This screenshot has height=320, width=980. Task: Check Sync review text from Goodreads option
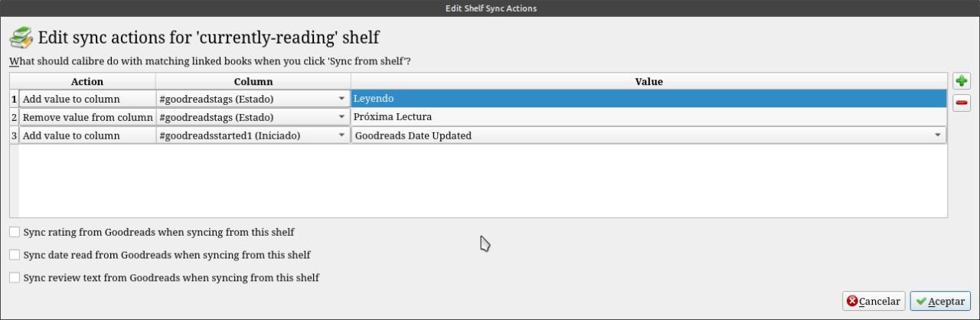coord(15,278)
